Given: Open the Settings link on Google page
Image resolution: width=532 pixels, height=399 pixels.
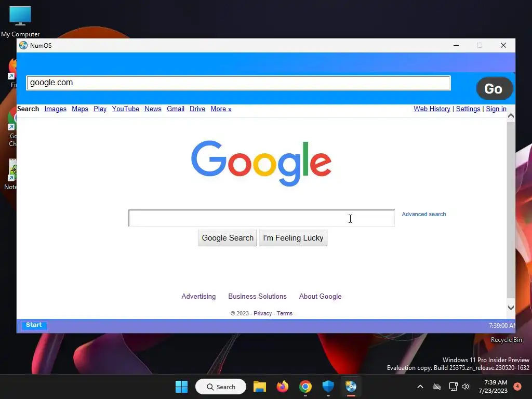Looking at the screenshot, I should pos(468,109).
